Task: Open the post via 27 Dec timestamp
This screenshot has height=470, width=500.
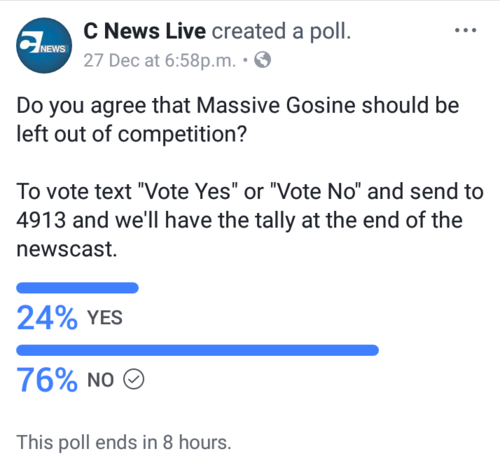Action: pyautogui.click(x=160, y=61)
